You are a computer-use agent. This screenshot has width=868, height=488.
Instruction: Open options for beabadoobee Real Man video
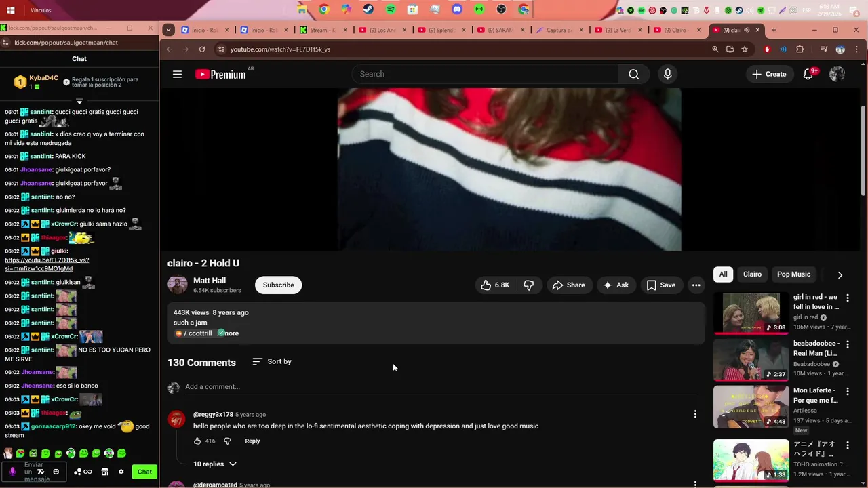coord(847,345)
